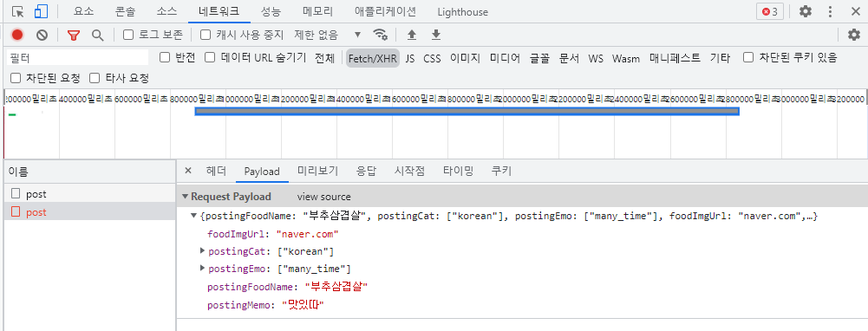Open network conditions wifi icon
Image resolution: width=868 pixels, height=331 pixels.
coord(381,35)
